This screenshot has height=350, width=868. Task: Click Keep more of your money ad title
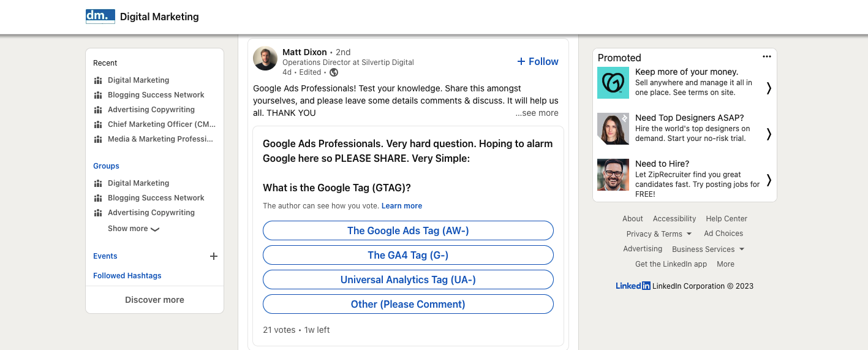coord(687,72)
